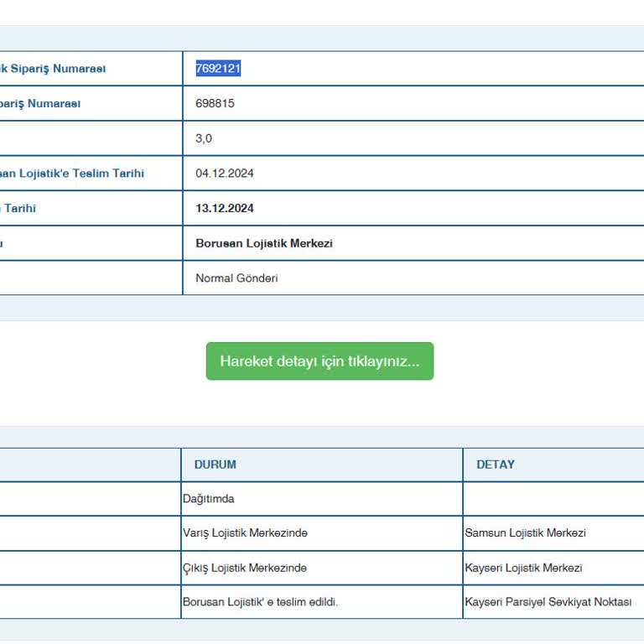Click the Varış Lojistik Merkezinde status
This screenshot has width=644, height=644.
point(245,533)
